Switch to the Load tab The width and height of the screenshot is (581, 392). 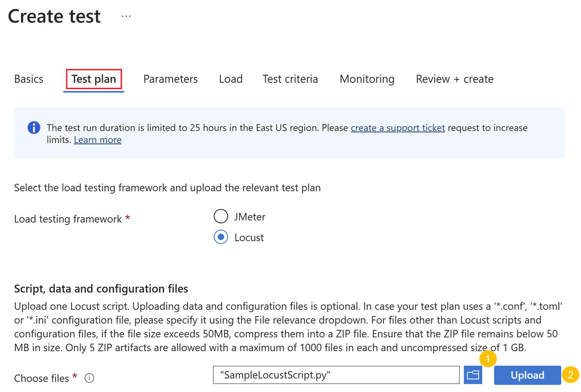coord(231,79)
